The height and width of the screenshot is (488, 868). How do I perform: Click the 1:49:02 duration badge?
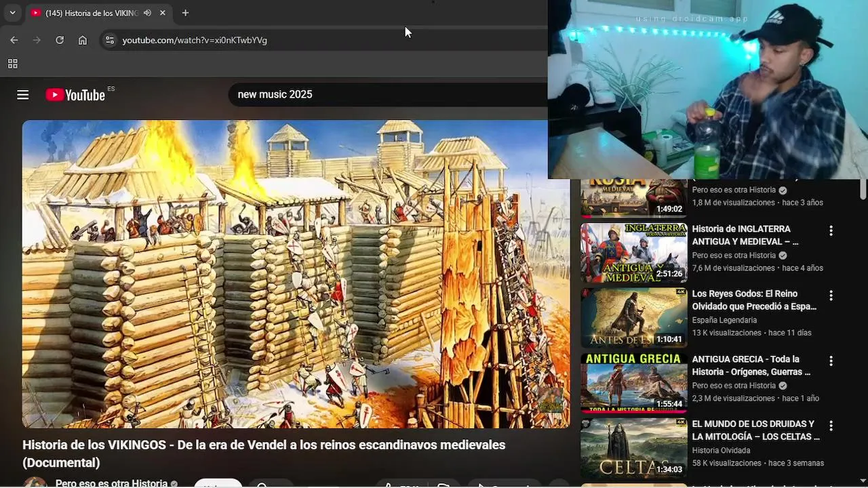669,209
